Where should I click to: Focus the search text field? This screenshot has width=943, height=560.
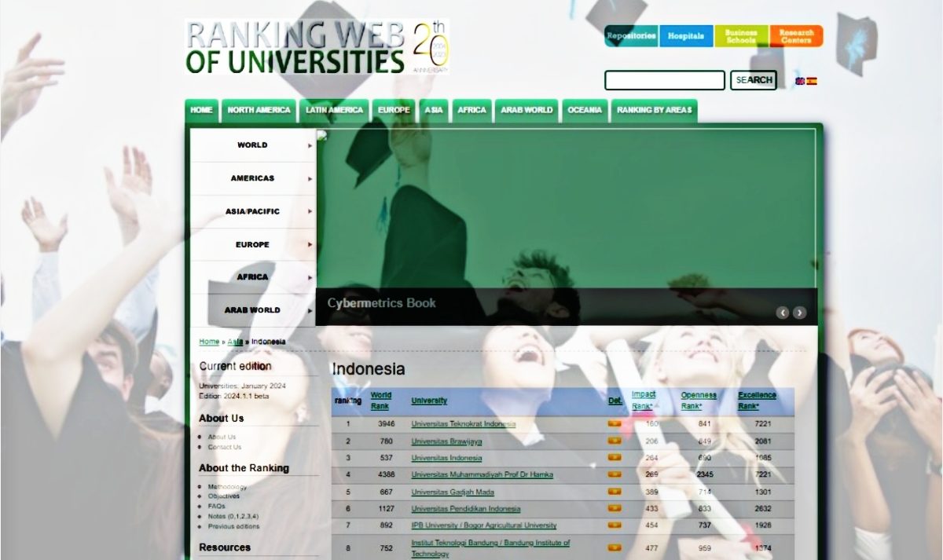pos(665,80)
